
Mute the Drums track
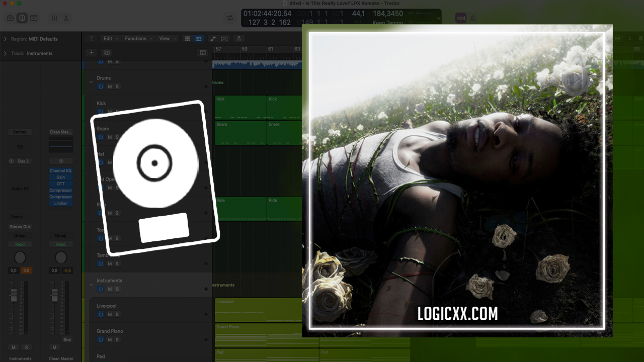pyautogui.click(x=110, y=86)
